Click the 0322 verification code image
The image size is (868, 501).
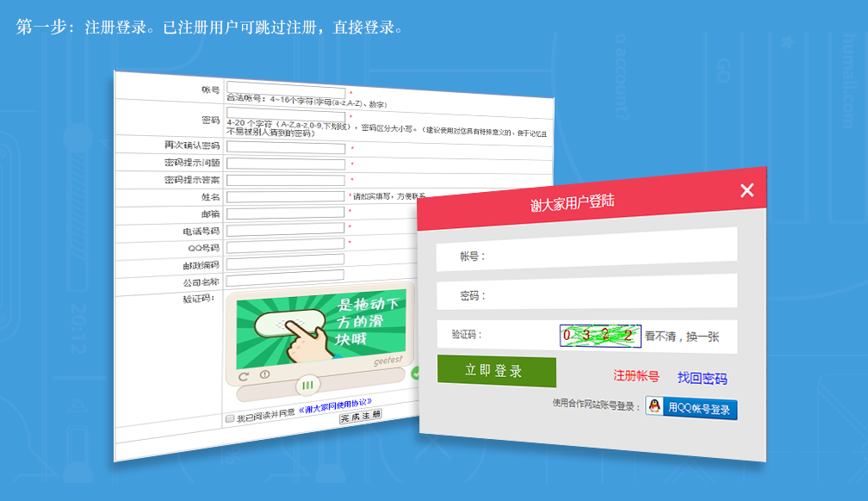click(599, 336)
